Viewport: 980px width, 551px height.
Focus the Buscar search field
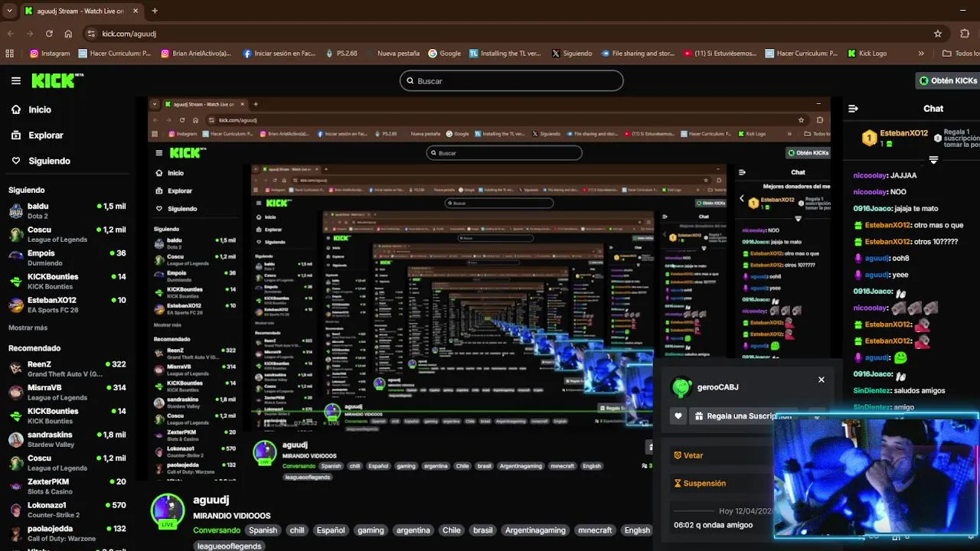click(511, 80)
